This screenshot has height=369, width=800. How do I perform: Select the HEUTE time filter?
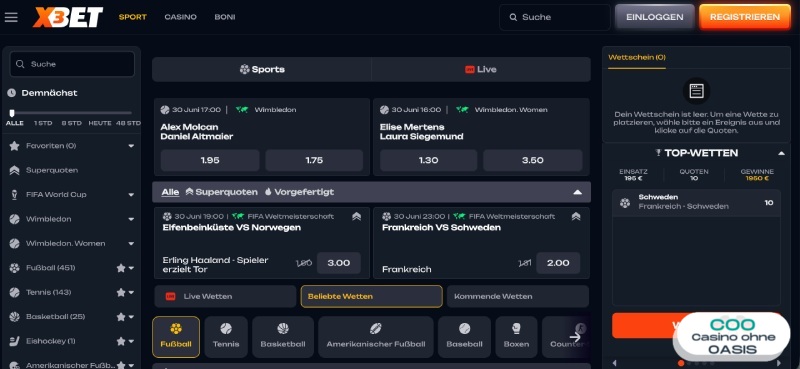tap(99, 123)
